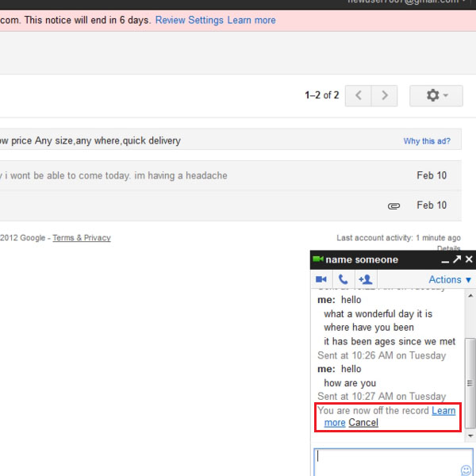Click the green camera status icon beside name someone
Viewport: 476px width, 476px height.
point(318,259)
